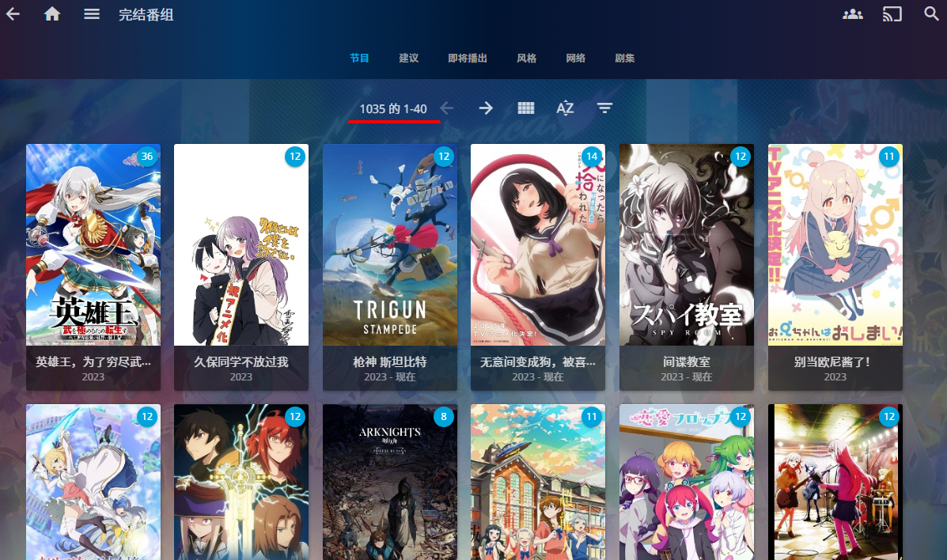Screen dimensions: 947x560
Task: Open the blonde girl in white dress poster
Action: point(93,482)
